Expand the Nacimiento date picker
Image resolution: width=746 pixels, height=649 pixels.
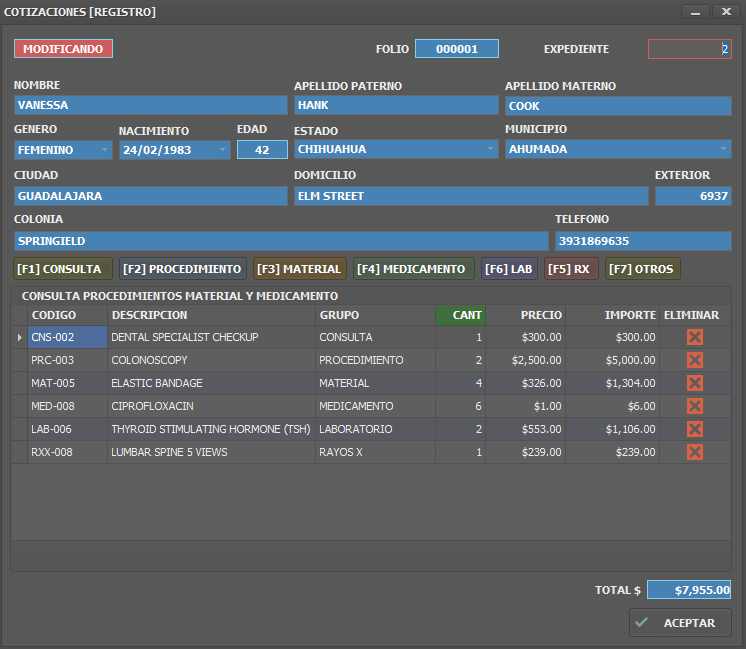click(222, 150)
